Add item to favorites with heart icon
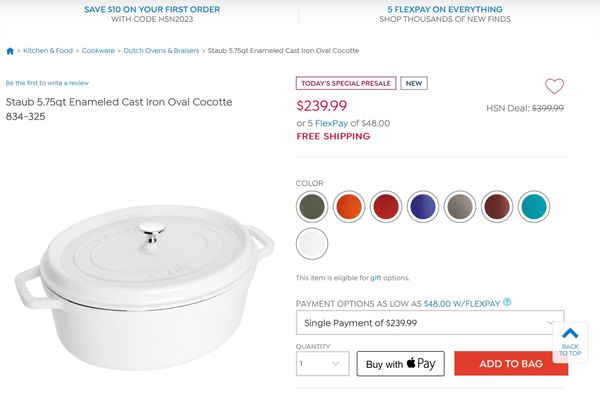Image resolution: width=600 pixels, height=399 pixels. click(554, 86)
